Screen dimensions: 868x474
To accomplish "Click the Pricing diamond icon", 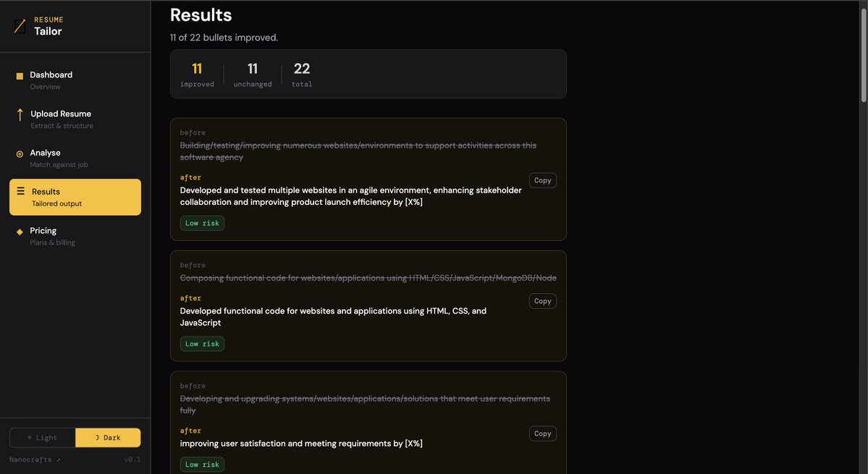I will pos(20,232).
